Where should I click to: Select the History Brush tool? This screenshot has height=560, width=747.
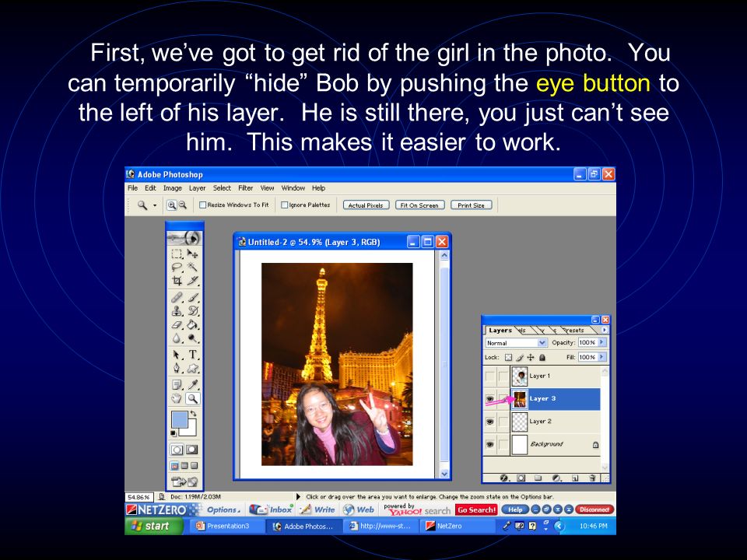tap(192, 311)
